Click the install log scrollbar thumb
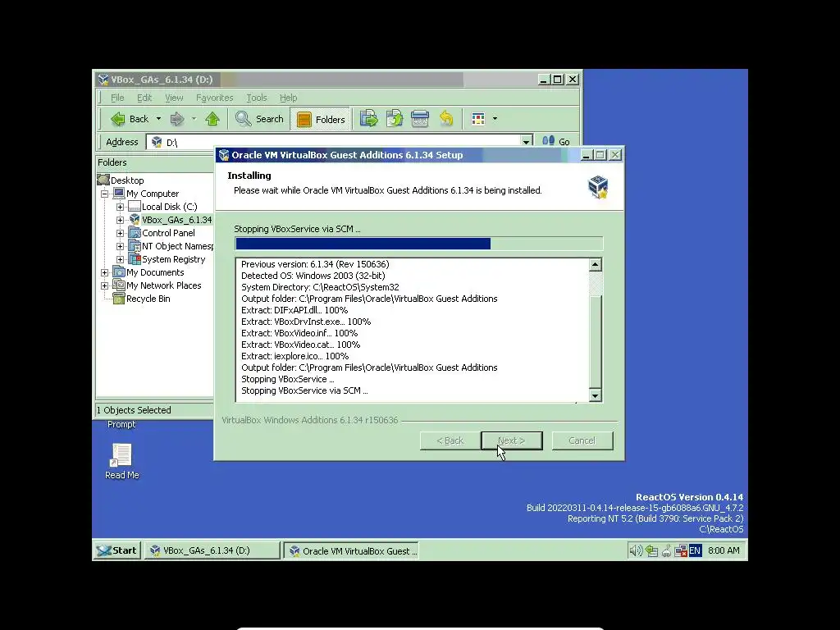840x630 pixels. coord(596,341)
